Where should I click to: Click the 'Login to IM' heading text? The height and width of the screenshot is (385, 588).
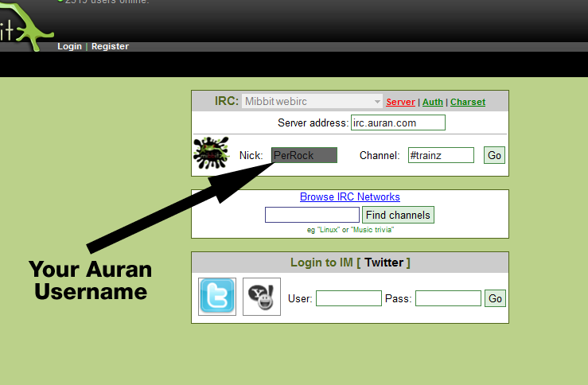coord(321,262)
